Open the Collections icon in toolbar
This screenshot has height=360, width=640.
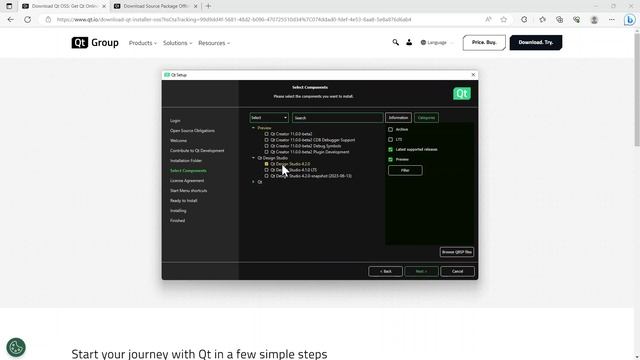point(560,19)
